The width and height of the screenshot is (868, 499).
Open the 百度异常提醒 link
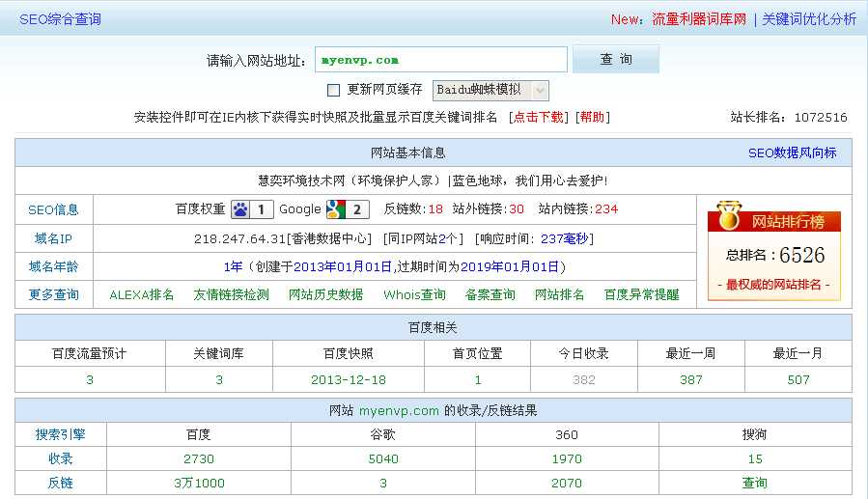point(642,295)
